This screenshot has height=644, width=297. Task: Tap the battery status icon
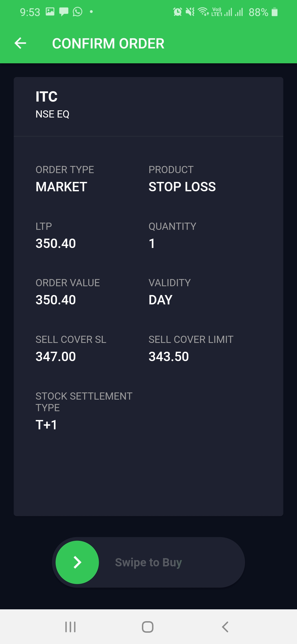[x=274, y=12]
